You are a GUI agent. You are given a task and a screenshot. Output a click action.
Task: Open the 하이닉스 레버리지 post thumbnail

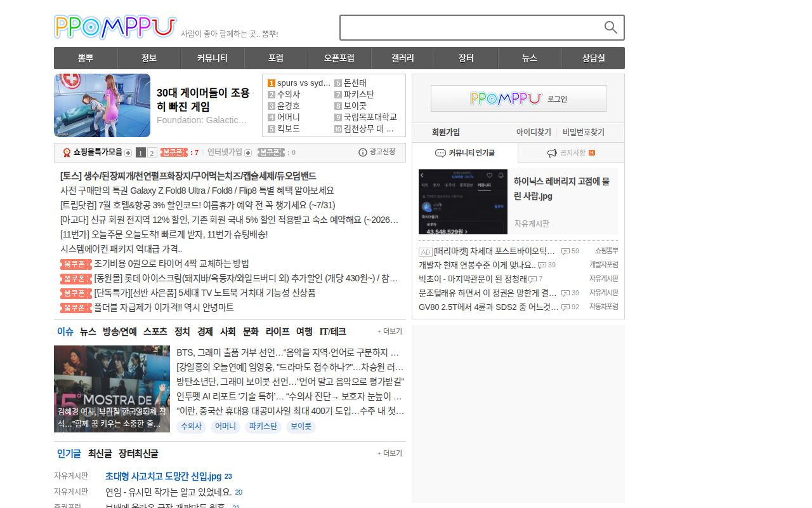click(x=463, y=202)
